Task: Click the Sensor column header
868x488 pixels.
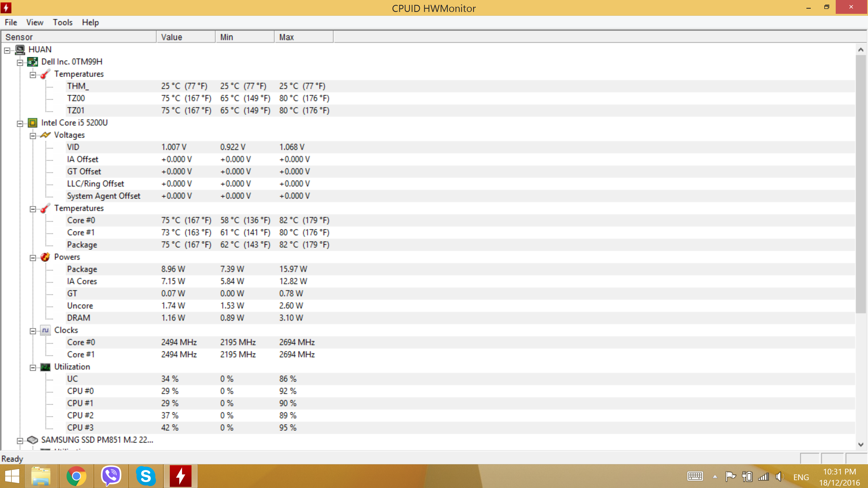Action: click(x=79, y=37)
